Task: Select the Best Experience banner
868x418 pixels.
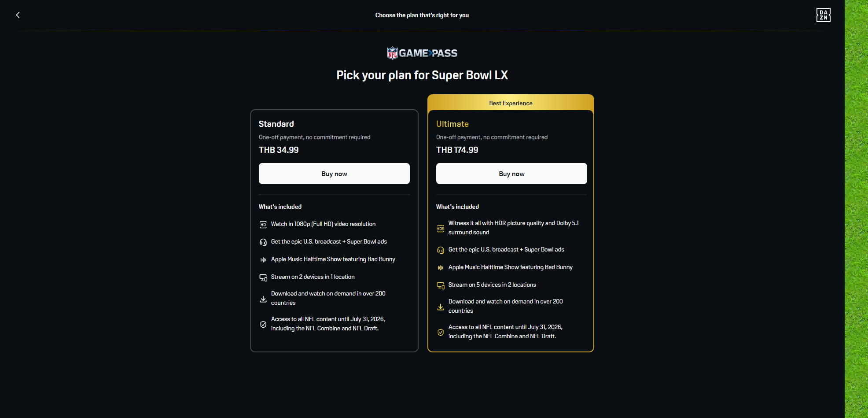Action: tap(511, 103)
